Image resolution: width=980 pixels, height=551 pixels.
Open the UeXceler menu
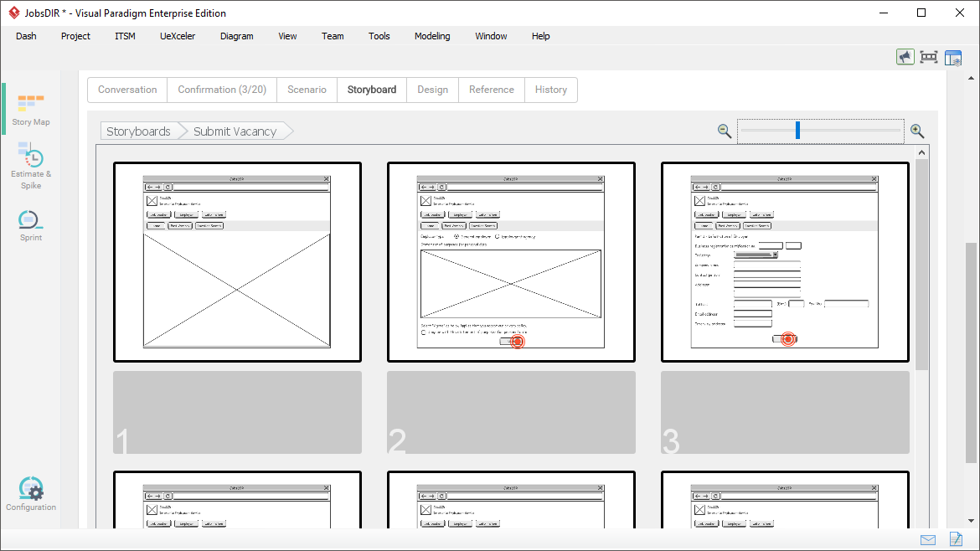pos(178,36)
